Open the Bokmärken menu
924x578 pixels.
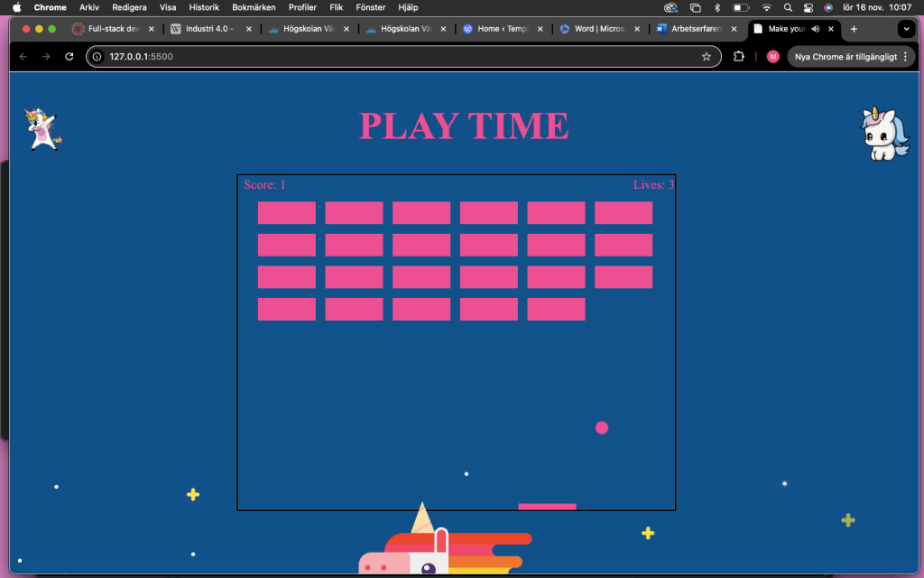254,7
